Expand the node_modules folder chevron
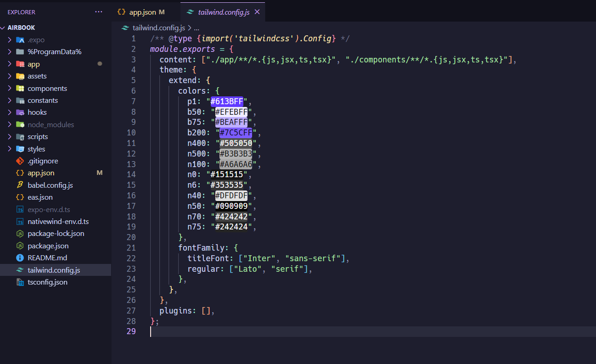 pos(10,125)
